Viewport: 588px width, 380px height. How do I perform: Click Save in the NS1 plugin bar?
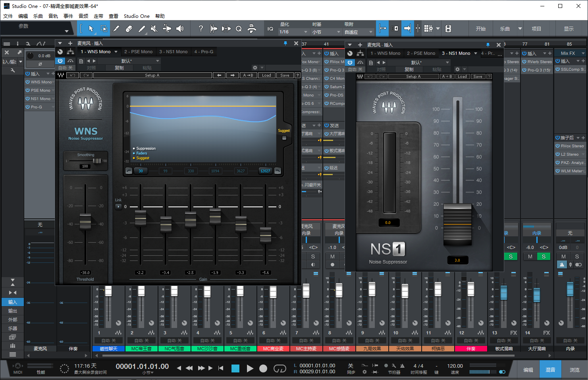[478, 77]
